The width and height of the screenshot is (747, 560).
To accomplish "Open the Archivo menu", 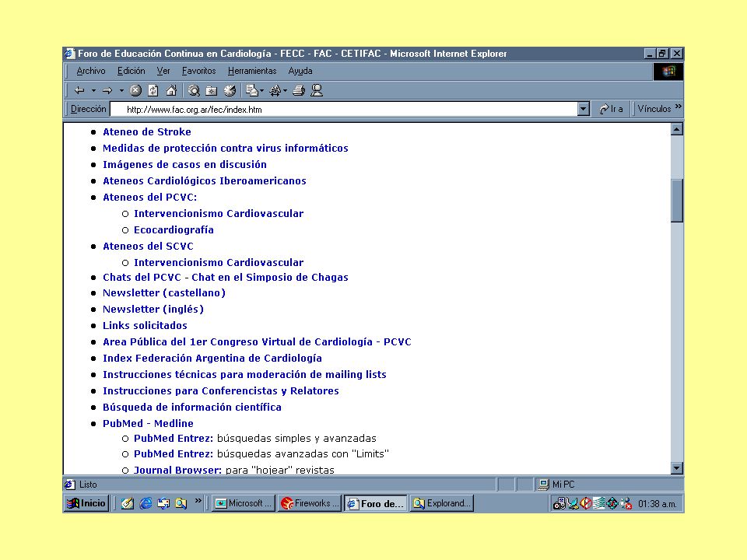I will (91, 72).
